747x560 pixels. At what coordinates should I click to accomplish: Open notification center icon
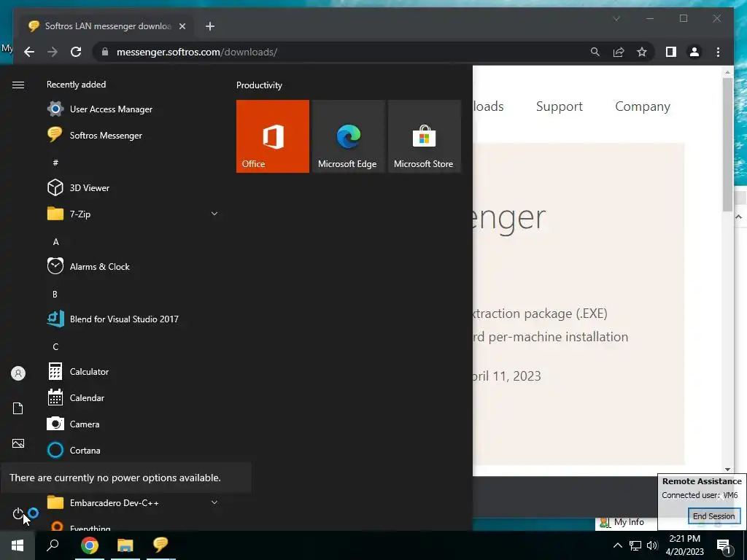coord(724,545)
